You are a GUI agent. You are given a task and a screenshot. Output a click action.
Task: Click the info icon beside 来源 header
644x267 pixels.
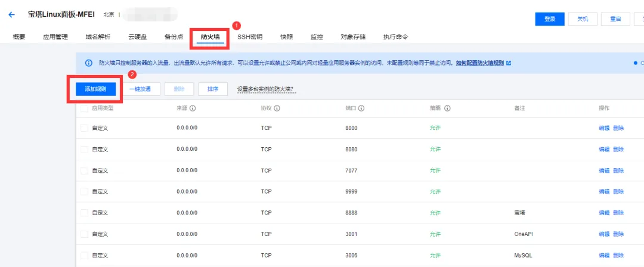pyautogui.click(x=192, y=108)
